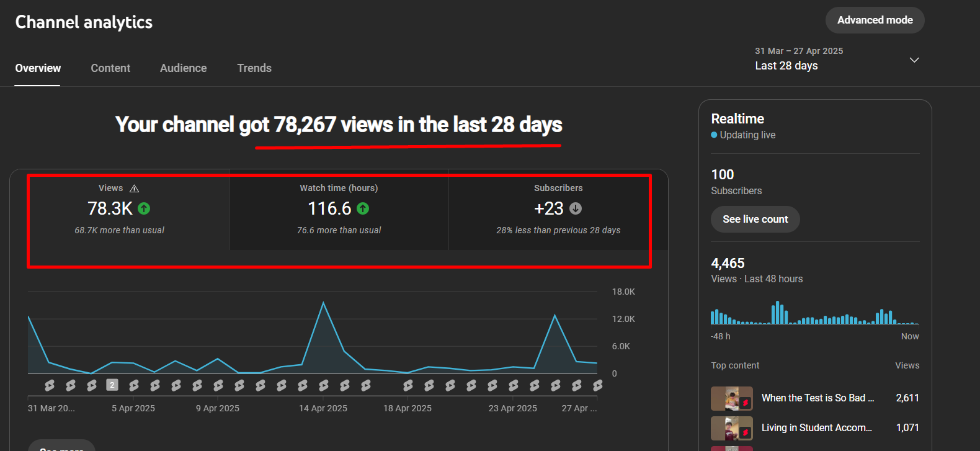Open 'When the Test is So Bad' video thumbnail
Screen dimensions: 980x451
click(x=731, y=398)
